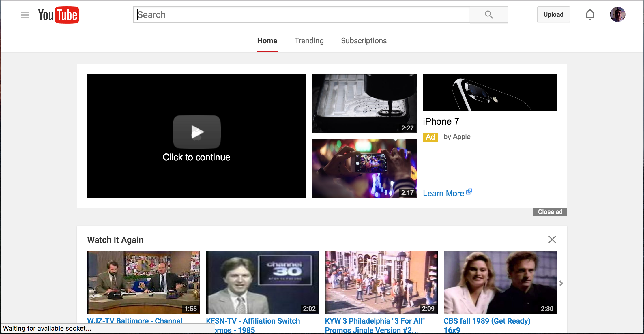Click the Click to continue text

coord(196,157)
